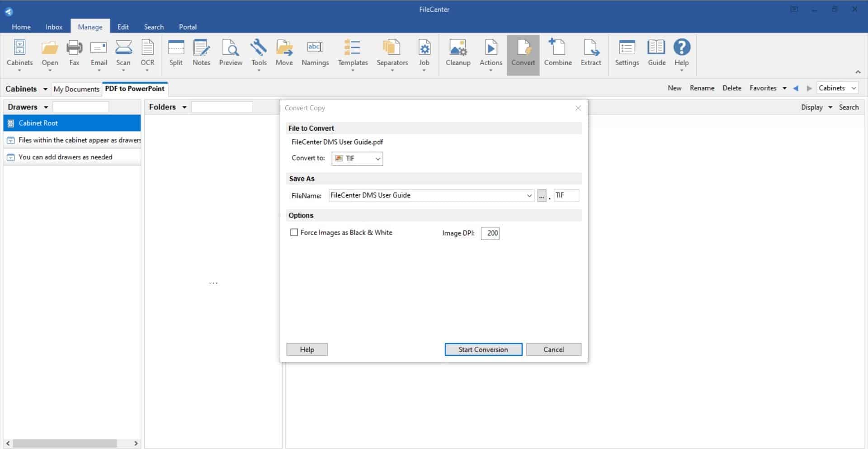Open the Display dropdown arrow
The image size is (868, 449).
tap(830, 107)
